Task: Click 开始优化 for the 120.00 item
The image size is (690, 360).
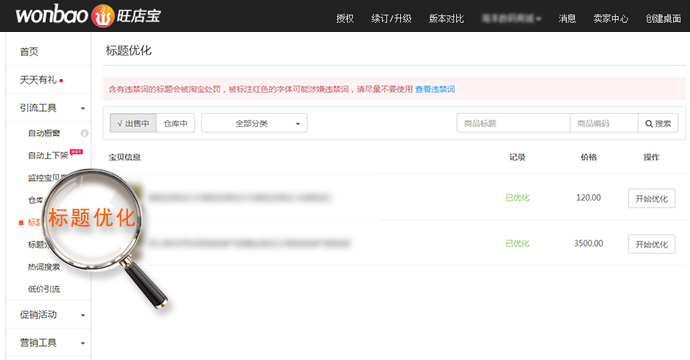Action: 651,198
